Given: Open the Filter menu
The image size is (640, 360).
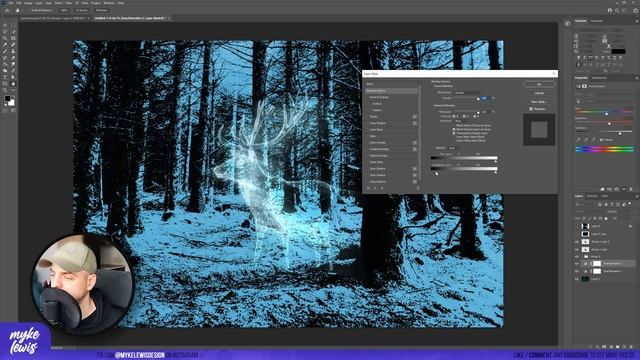Looking at the screenshot, I should [69, 3].
